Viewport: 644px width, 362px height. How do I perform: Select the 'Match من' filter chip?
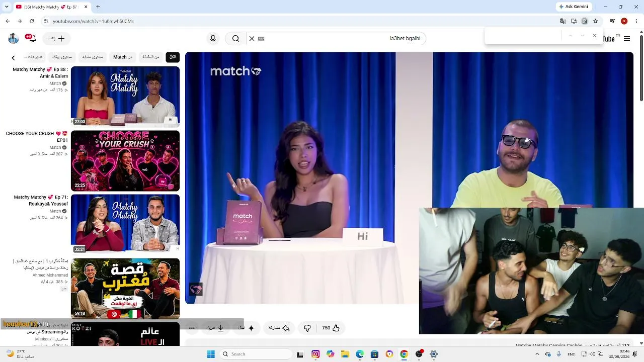point(123,57)
